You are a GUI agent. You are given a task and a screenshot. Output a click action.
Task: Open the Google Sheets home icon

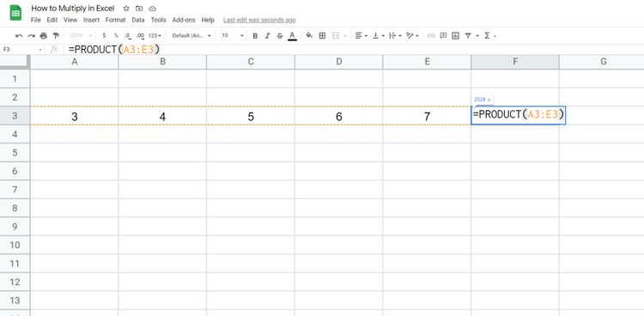click(x=15, y=13)
